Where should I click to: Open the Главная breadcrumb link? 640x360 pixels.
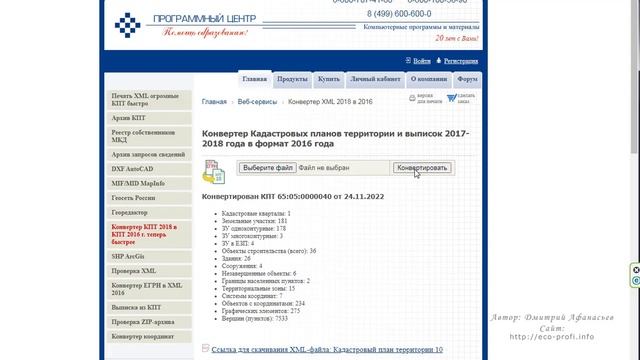tap(214, 102)
